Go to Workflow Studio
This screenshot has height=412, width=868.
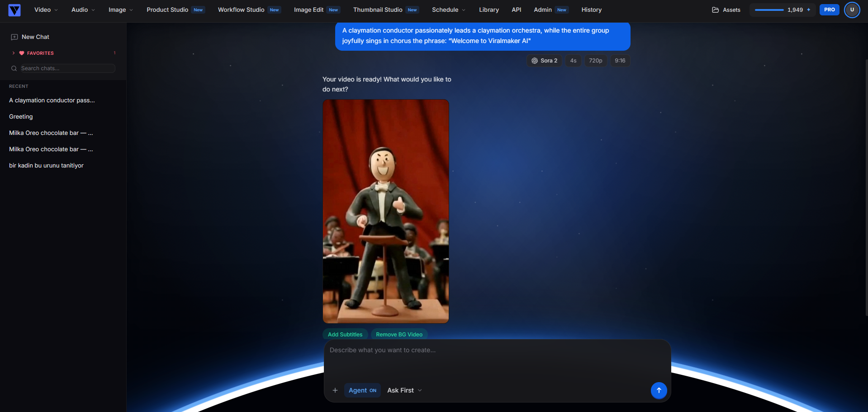coord(249,10)
